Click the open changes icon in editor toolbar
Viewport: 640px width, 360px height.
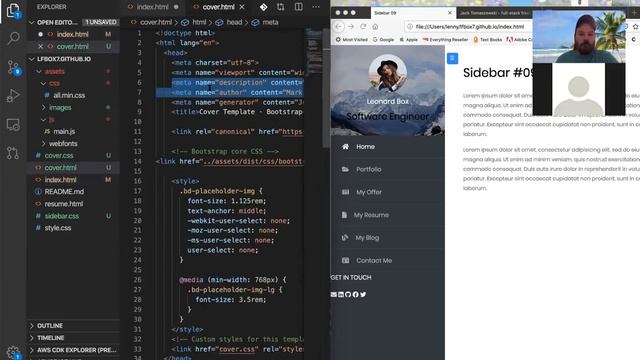tap(280, 7)
